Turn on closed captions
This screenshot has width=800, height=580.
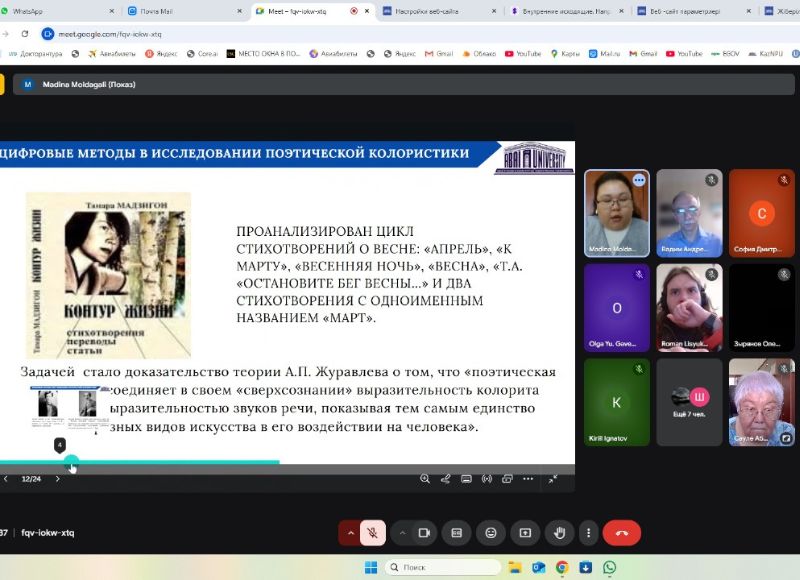coord(456,533)
